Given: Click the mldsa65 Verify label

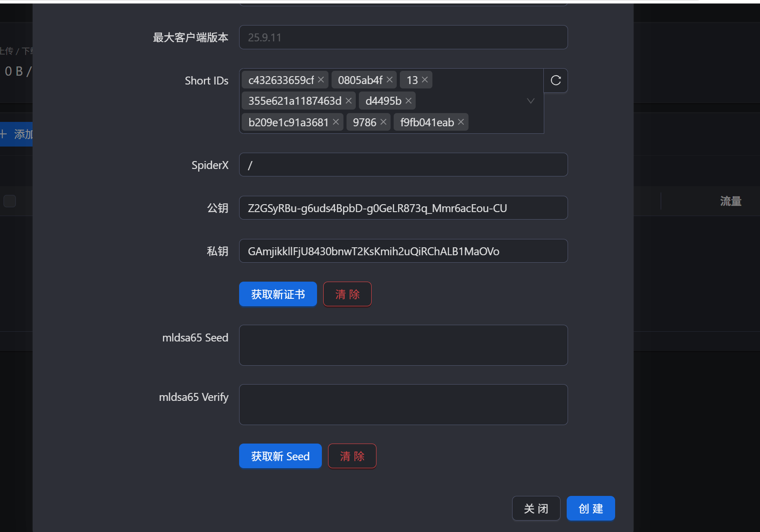Looking at the screenshot, I should [x=194, y=397].
